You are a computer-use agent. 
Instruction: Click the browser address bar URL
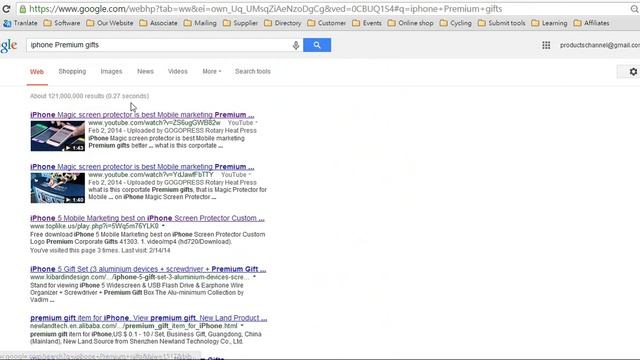click(x=265, y=9)
